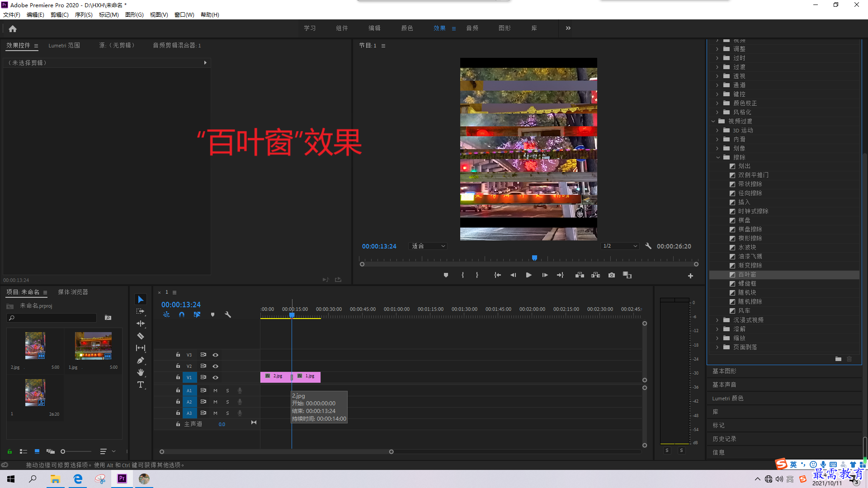Toggle linked selection in timeline
The width and height of the screenshot is (868, 488).
point(197,314)
